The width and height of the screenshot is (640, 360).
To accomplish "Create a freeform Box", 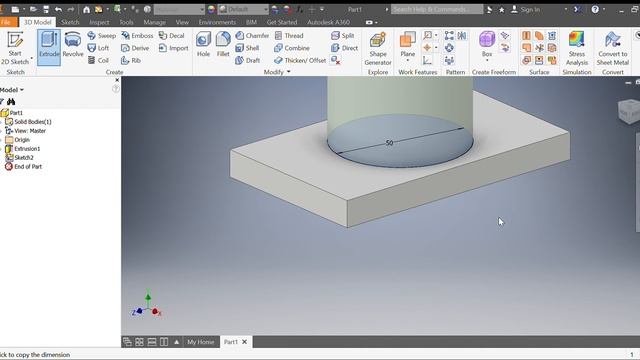I will click(487, 44).
